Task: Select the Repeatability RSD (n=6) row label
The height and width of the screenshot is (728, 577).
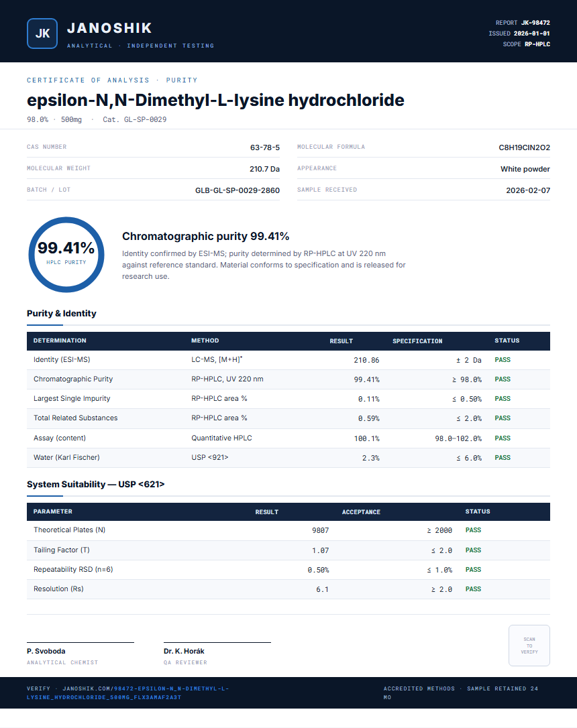Action: tap(73, 570)
